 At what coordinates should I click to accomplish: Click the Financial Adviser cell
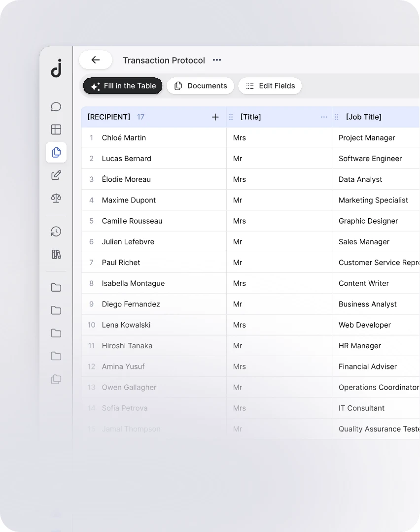(376, 366)
